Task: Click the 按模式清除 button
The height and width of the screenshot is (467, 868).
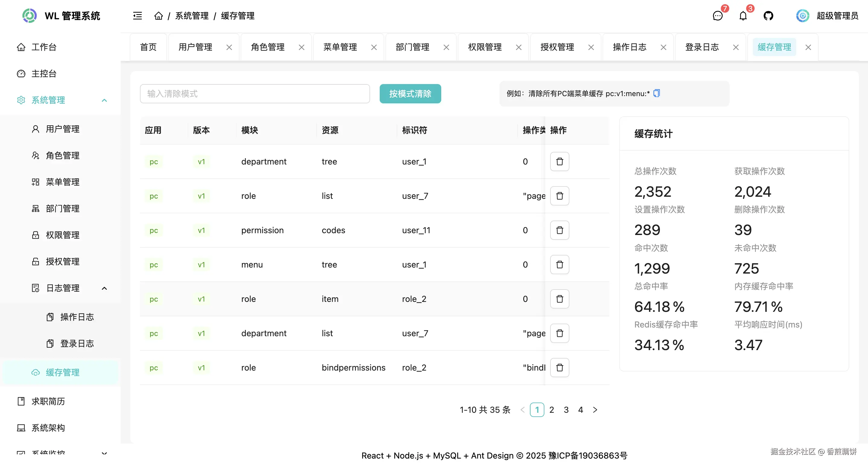Action: click(410, 94)
